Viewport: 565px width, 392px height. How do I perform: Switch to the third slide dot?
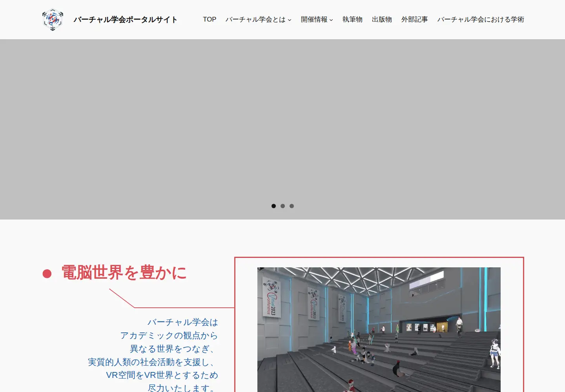coord(292,206)
